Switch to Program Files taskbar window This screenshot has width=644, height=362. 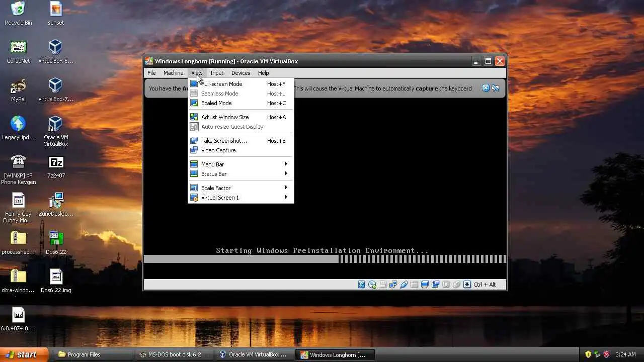[x=93, y=354]
